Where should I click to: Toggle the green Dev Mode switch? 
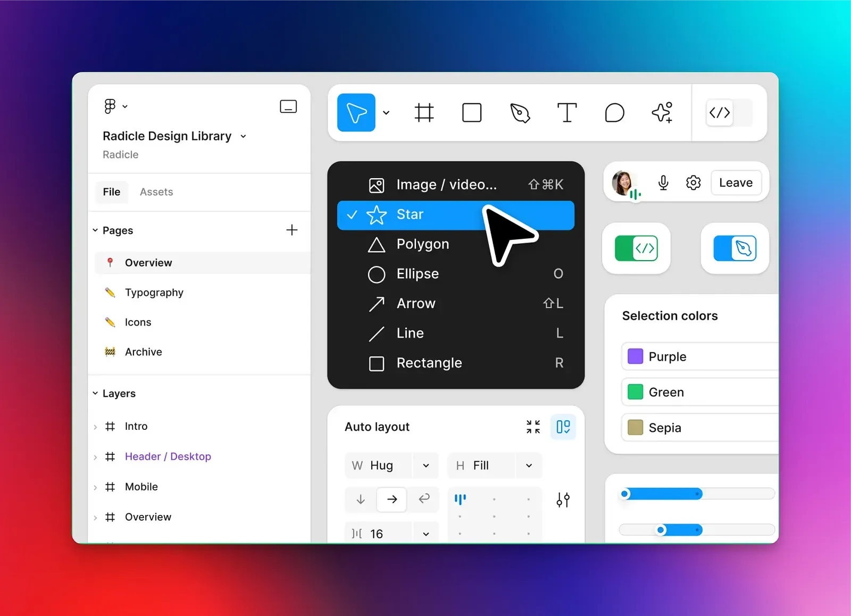click(x=636, y=248)
